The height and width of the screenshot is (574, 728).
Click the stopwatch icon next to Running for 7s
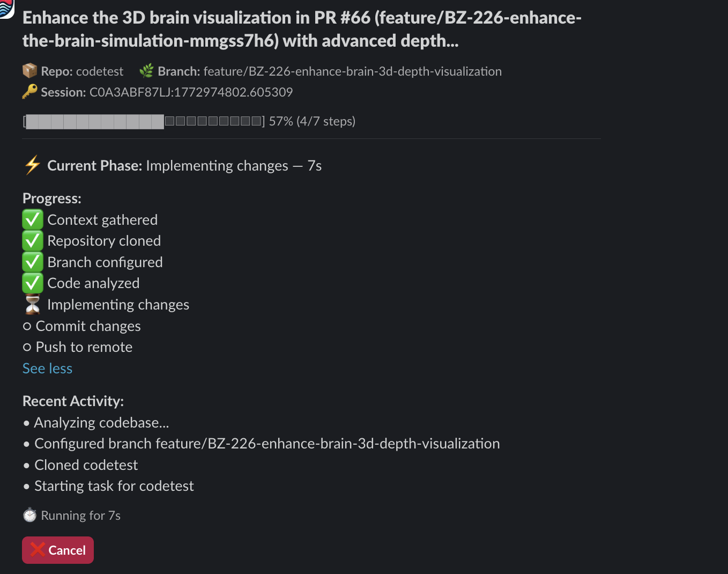(x=29, y=514)
